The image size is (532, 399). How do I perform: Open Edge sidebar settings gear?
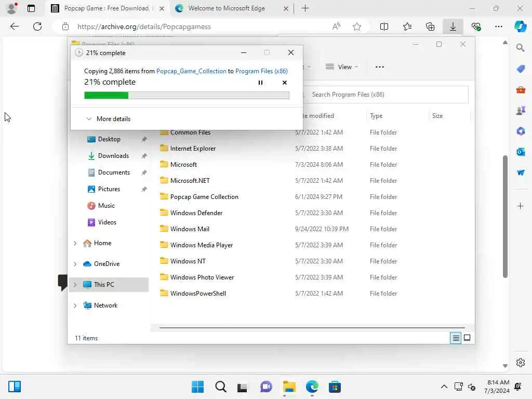[x=521, y=363]
